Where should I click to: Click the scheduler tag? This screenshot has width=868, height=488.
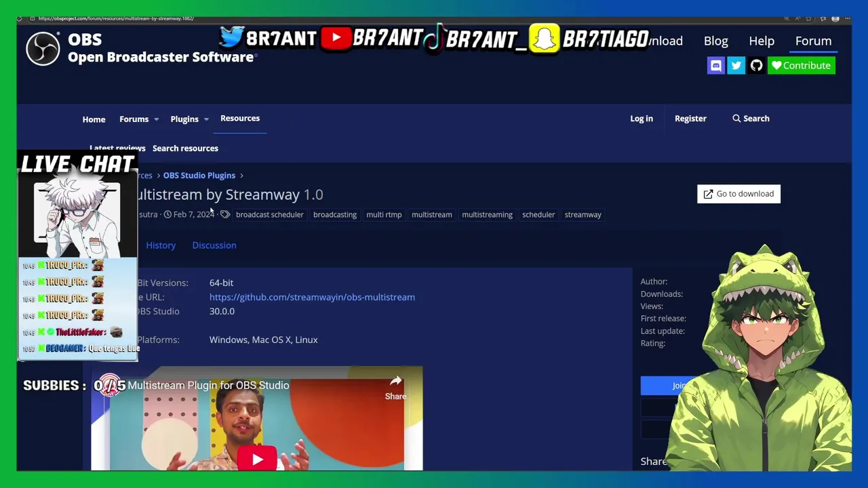pos(538,215)
